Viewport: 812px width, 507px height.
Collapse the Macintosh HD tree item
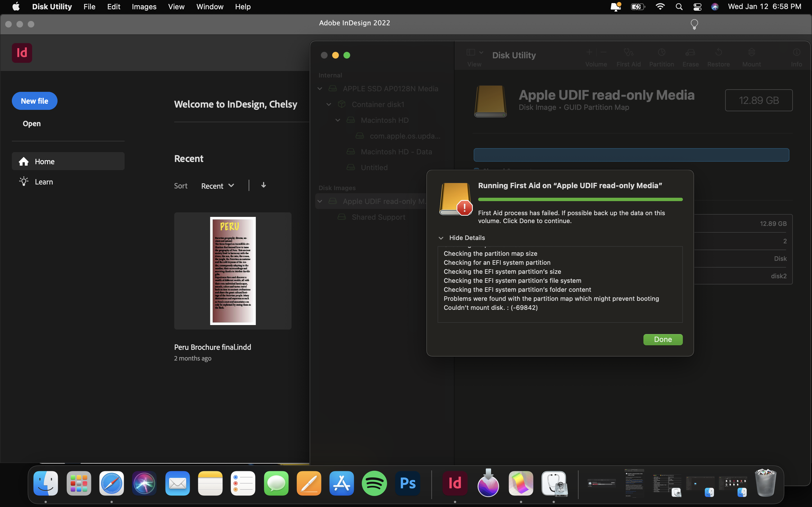click(x=337, y=120)
